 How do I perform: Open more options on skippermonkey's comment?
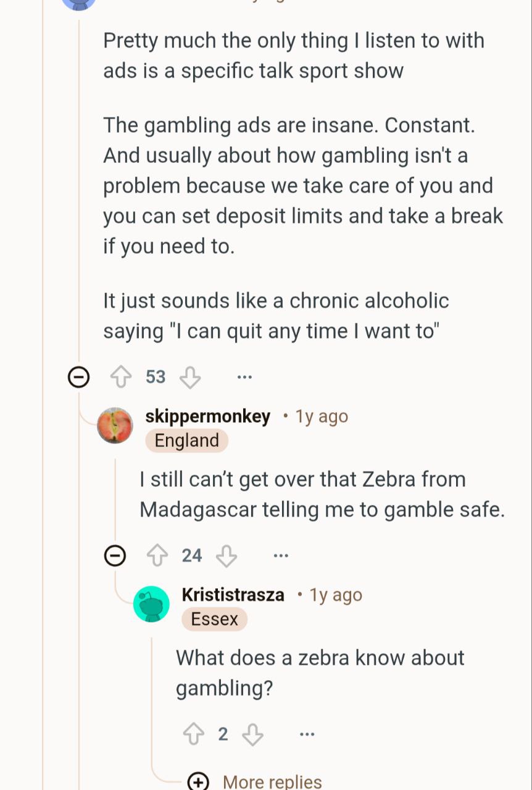281,555
